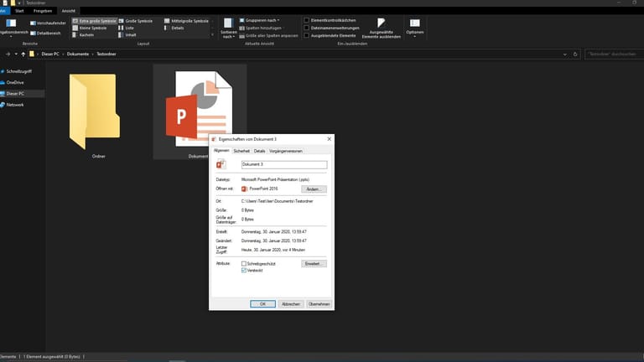Click the Erweitert... button
The image size is (644, 362).
point(314,263)
